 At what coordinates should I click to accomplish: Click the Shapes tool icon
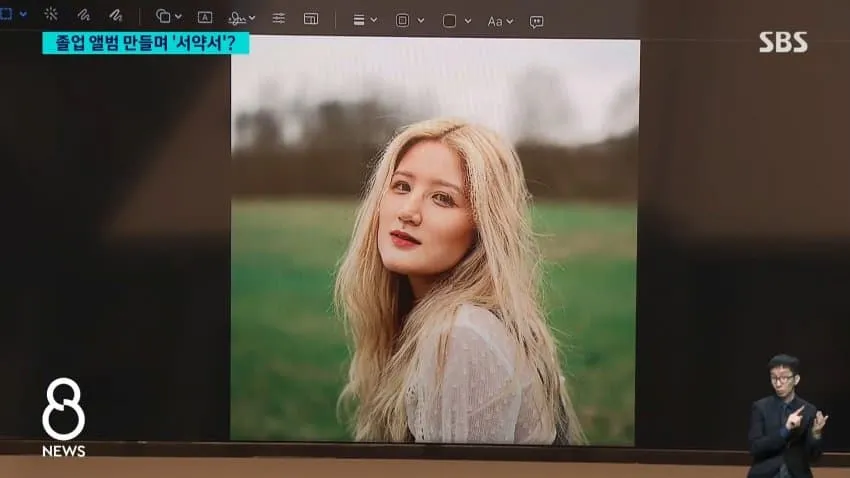[163, 16]
